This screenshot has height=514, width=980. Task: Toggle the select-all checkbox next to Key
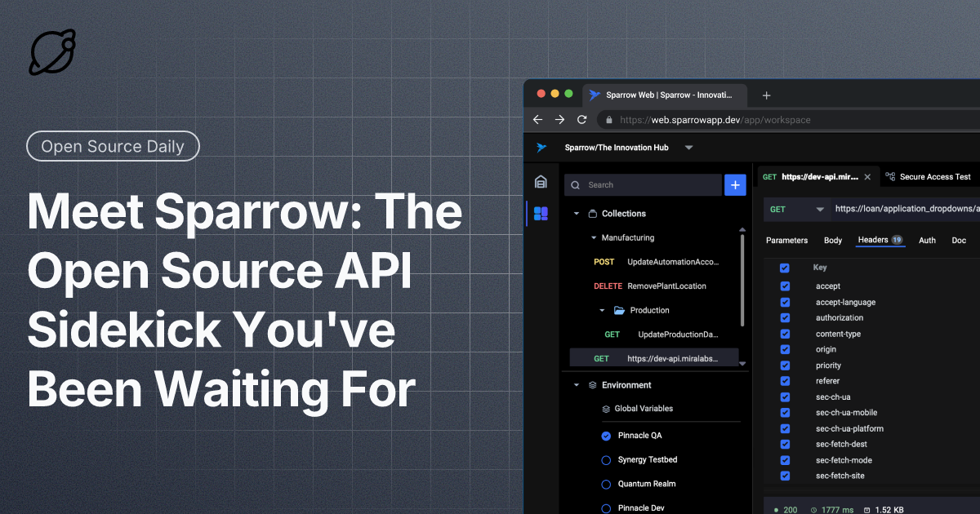(x=785, y=268)
